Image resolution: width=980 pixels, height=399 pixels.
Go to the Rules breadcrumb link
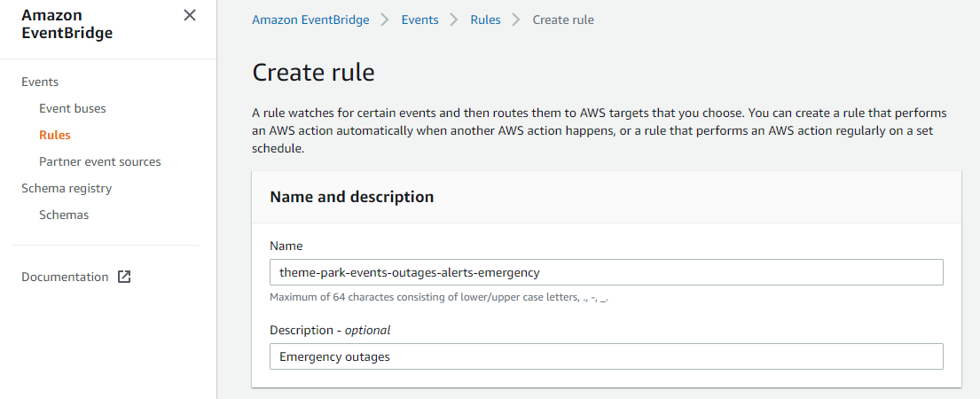click(x=486, y=20)
